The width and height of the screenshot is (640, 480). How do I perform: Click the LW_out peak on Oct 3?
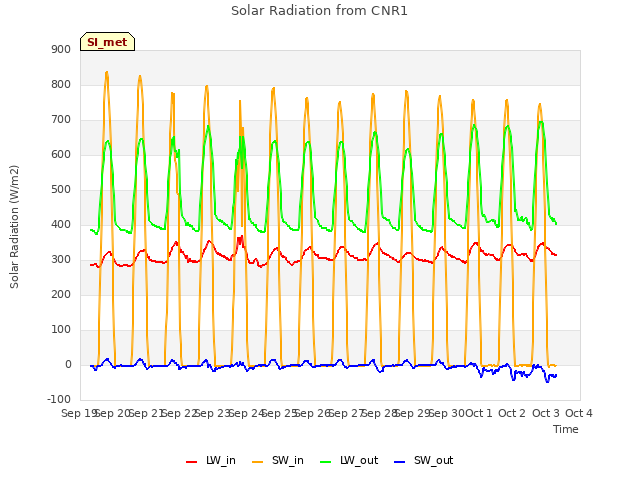[541, 122]
